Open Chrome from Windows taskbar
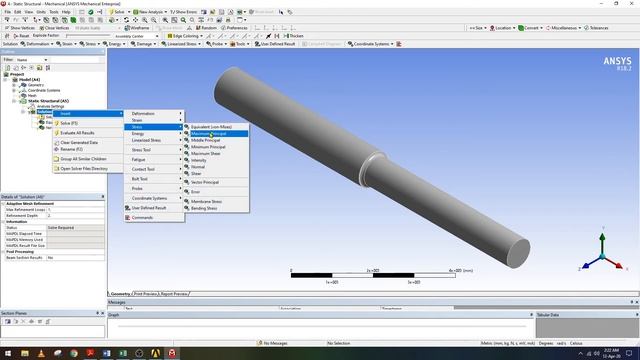 click(x=74, y=353)
